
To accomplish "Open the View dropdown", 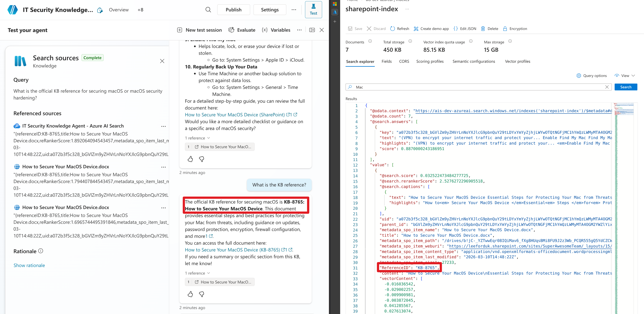I will point(625,75).
